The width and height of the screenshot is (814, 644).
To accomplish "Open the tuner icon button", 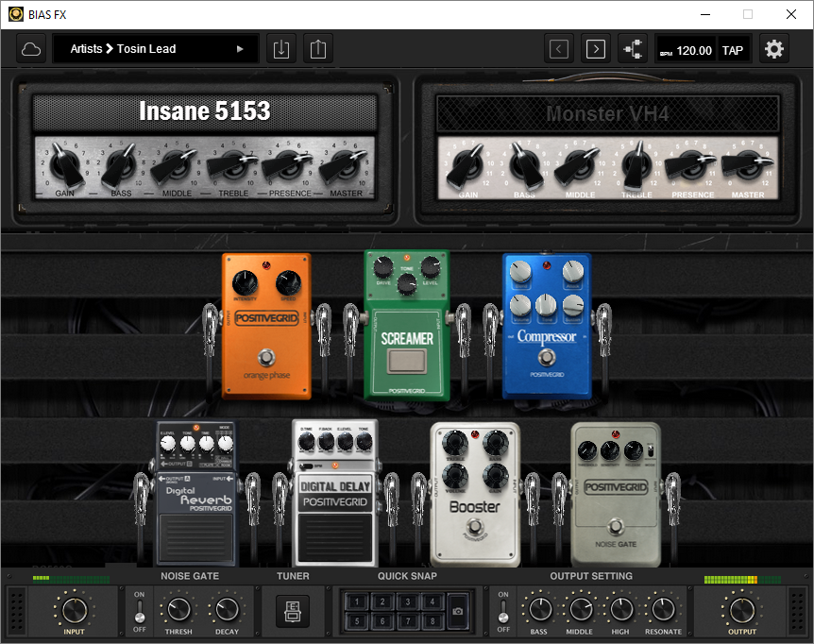I will 293,610.
